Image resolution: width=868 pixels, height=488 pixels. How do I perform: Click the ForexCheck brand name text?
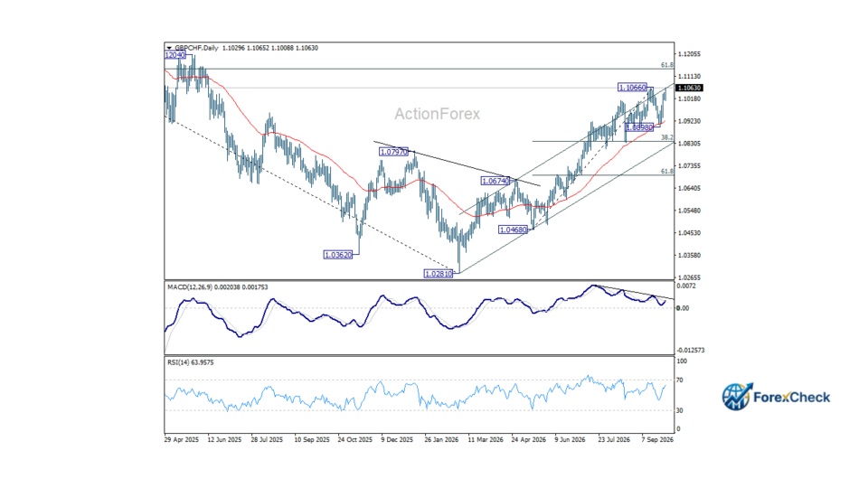pyautogui.click(x=792, y=398)
